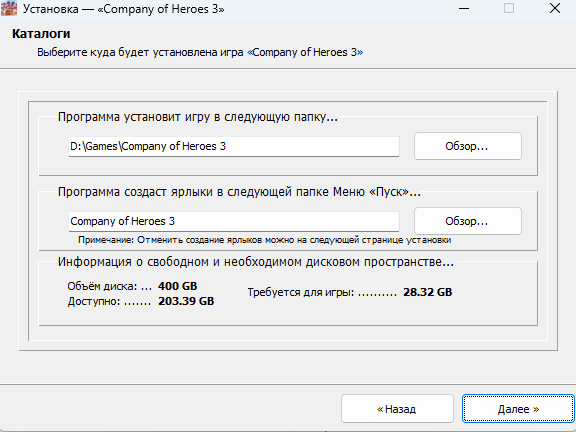576x432 pixels.
Task: Click the grayed-out maximize window button
Action: pyautogui.click(x=509, y=8)
